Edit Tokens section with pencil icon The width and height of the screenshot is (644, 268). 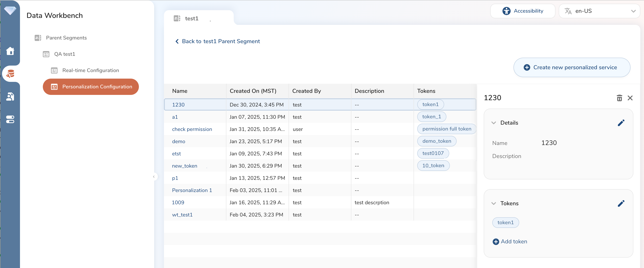[x=621, y=203]
